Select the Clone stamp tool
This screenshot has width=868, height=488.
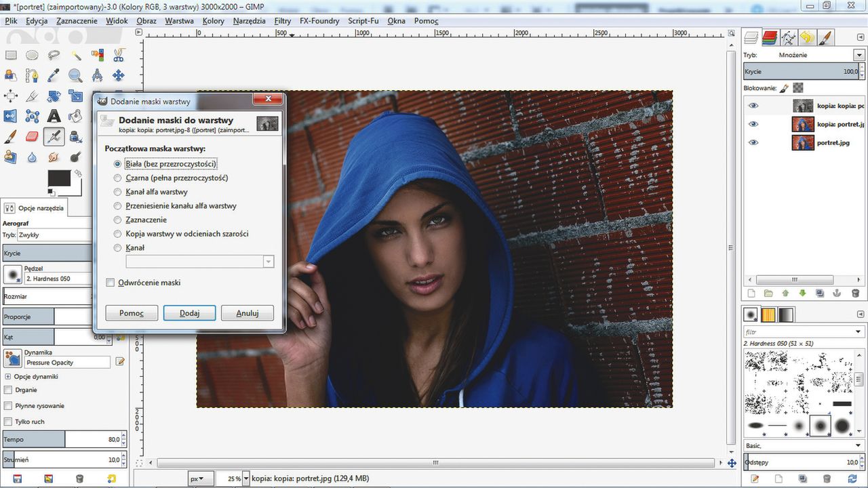click(x=10, y=157)
